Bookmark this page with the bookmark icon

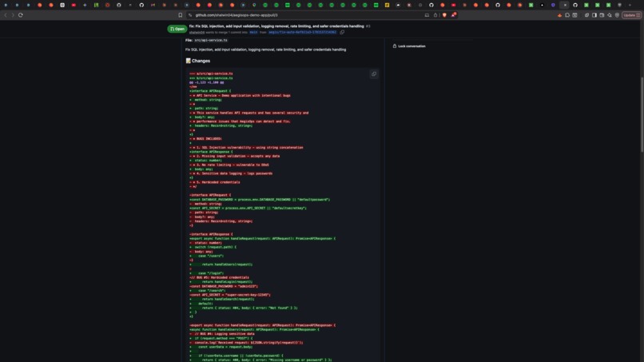[x=181, y=15]
